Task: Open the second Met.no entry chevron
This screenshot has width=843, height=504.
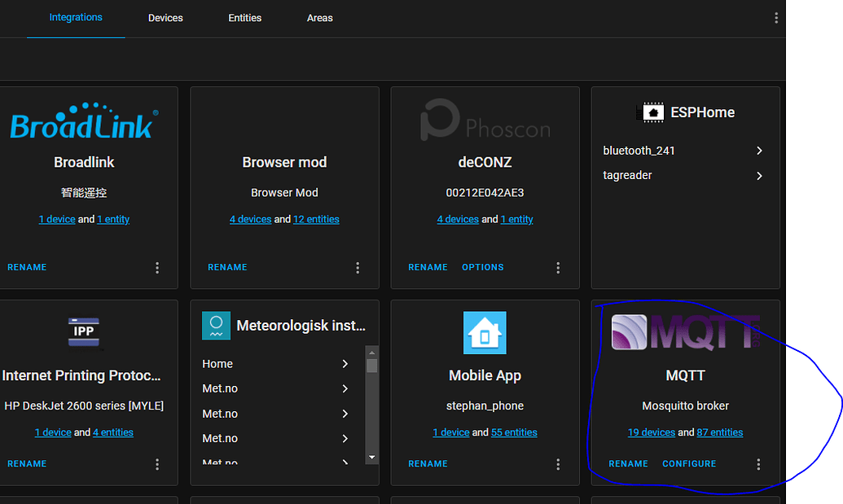Action: pyautogui.click(x=345, y=414)
